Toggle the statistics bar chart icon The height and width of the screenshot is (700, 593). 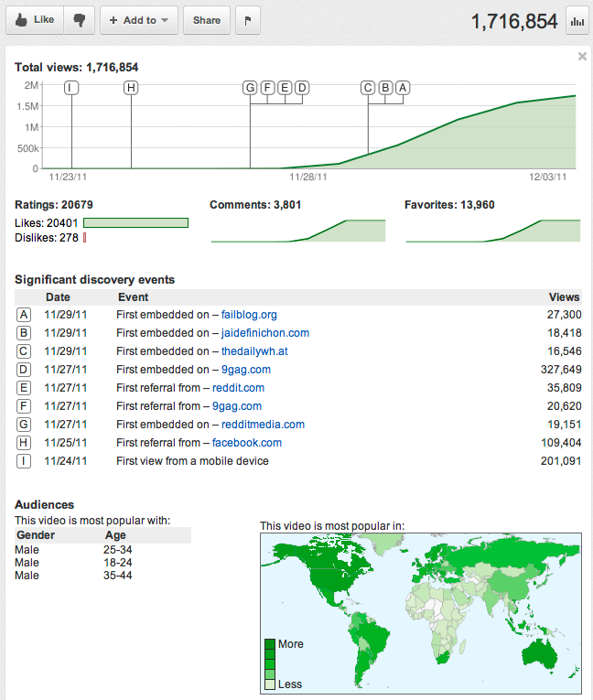pyautogui.click(x=577, y=20)
